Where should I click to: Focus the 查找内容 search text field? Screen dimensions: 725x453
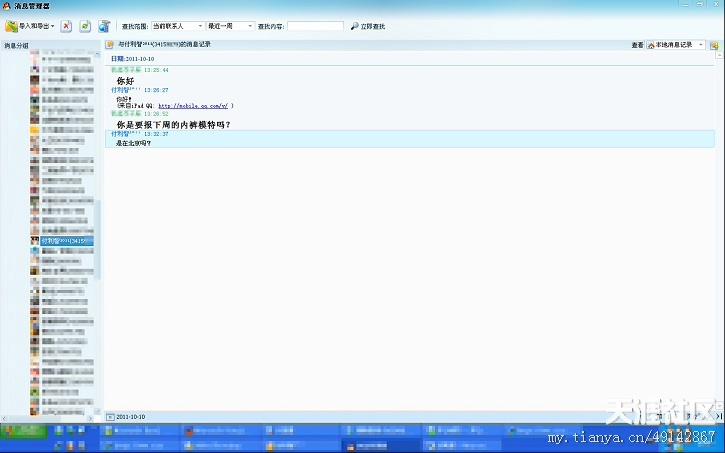[315, 26]
